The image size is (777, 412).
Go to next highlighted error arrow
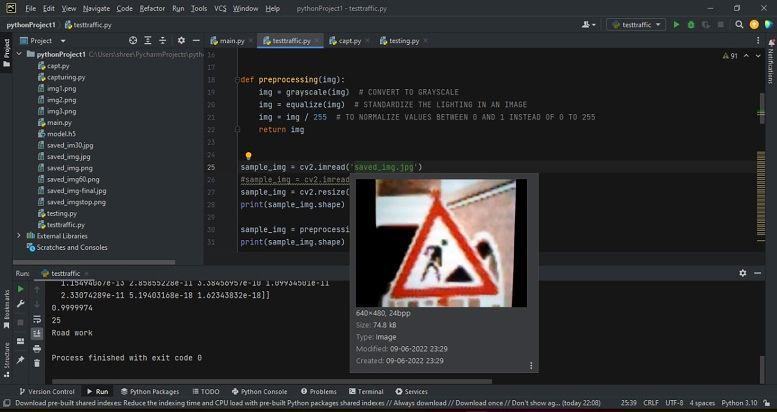point(758,56)
